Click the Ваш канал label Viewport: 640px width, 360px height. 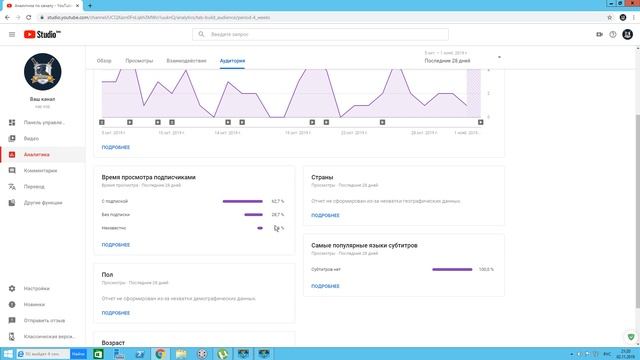tap(42, 99)
